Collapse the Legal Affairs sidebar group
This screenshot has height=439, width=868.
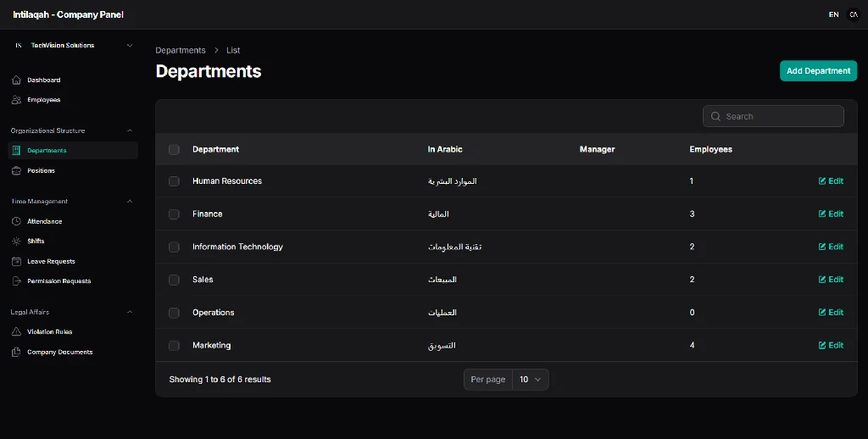click(130, 312)
